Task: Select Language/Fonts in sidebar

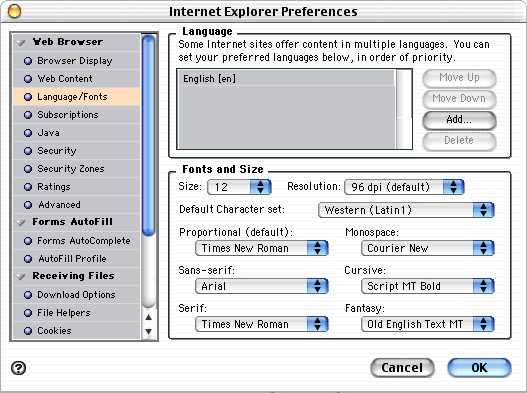Action: point(77,97)
